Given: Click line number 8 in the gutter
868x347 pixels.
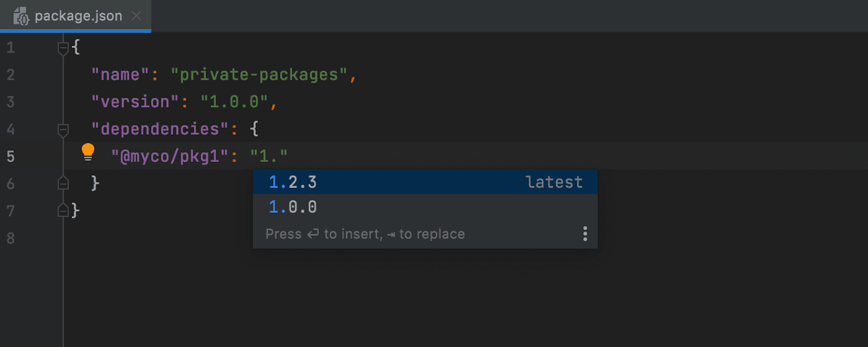Looking at the screenshot, I should click(11, 238).
